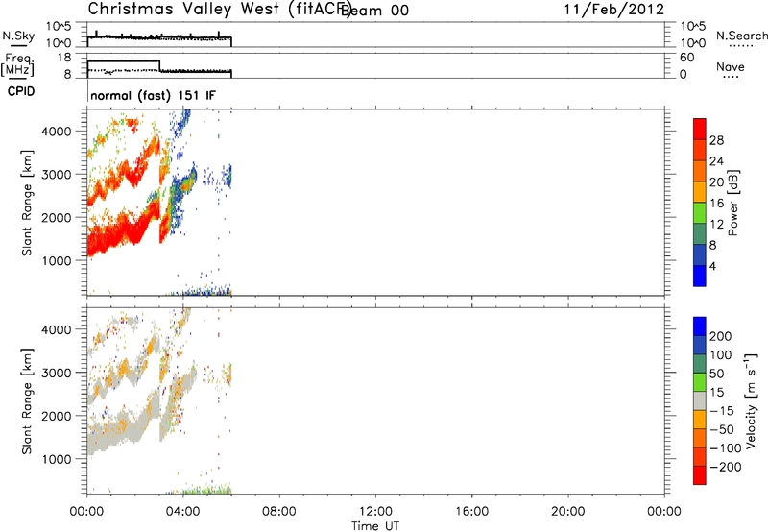Viewport: 768px width, 532px height.
Task: Click the gray band of velocity color bar
Action: [x=700, y=400]
